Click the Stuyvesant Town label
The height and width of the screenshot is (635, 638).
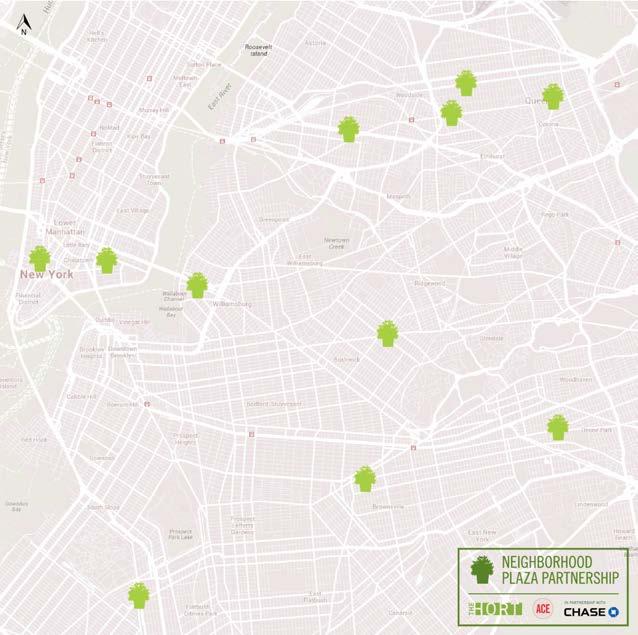(x=154, y=179)
